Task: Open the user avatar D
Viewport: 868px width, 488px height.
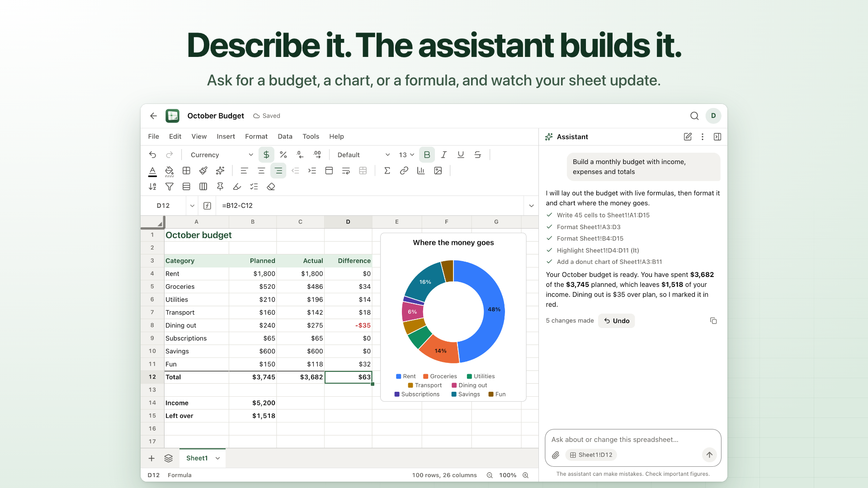Action: tap(713, 116)
